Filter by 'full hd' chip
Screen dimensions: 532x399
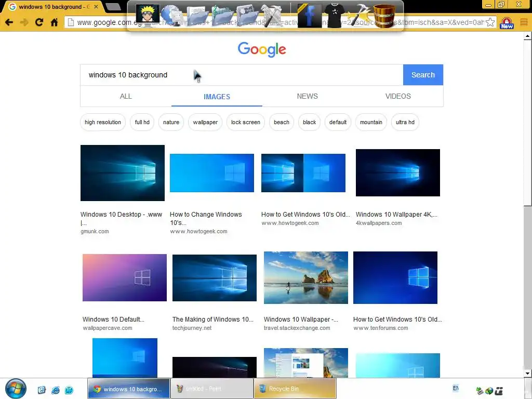(x=142, y=122)
